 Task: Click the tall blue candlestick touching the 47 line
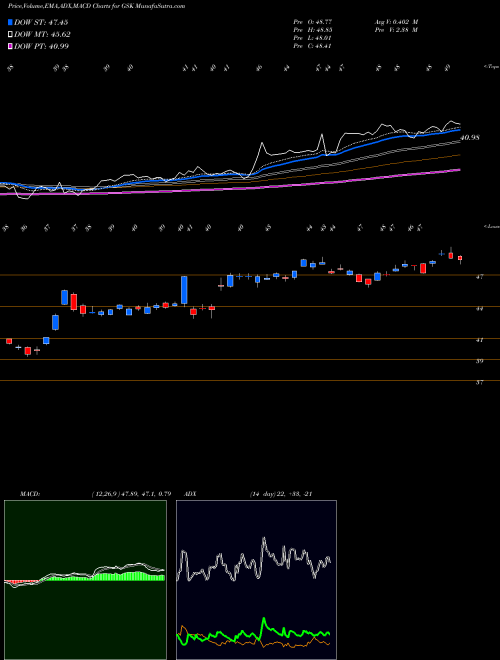(184, 290)
